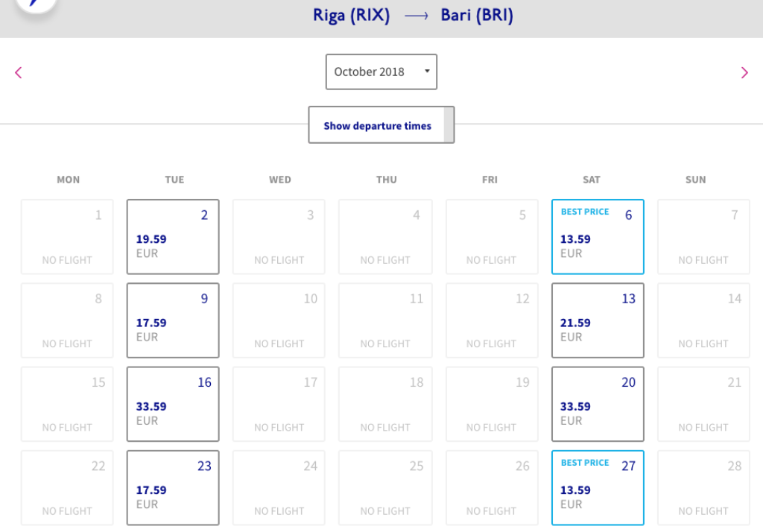This screenshot has height=532, width=763.
Task: Choose October 9 flight at 17.59 EUR
Action: click(173, 320)
